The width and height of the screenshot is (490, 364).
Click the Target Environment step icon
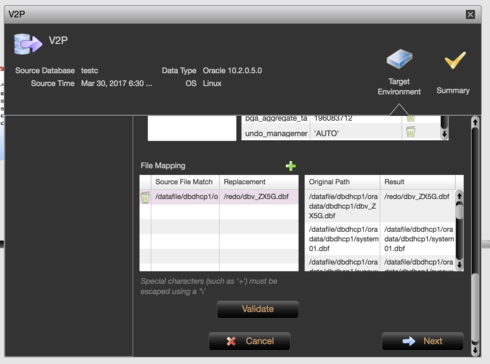399,59
